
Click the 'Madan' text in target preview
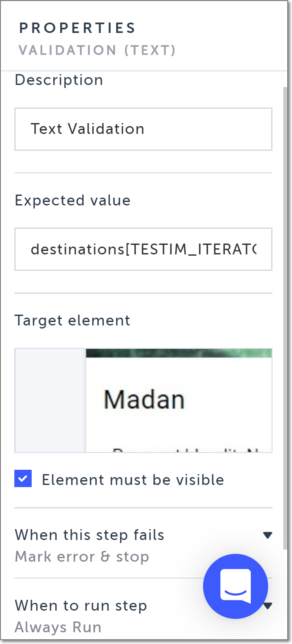tap(144, 400)
